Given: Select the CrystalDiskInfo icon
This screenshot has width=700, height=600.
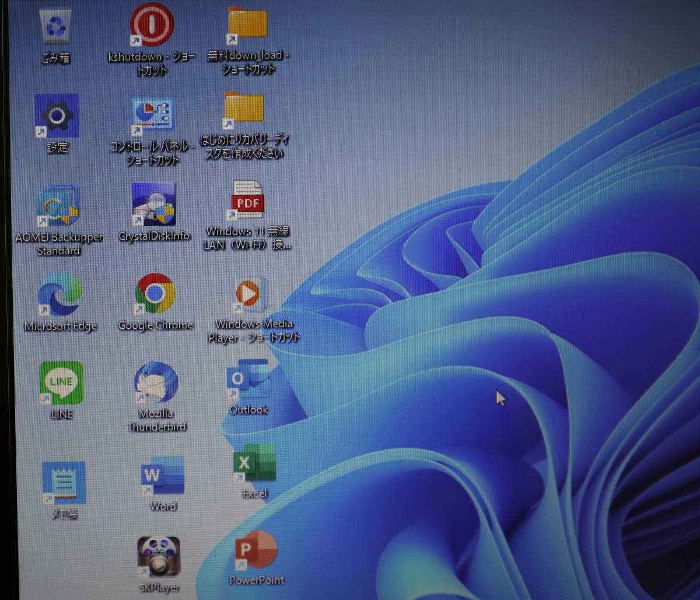Looking at the screenshot, I should tap(153, 205).
